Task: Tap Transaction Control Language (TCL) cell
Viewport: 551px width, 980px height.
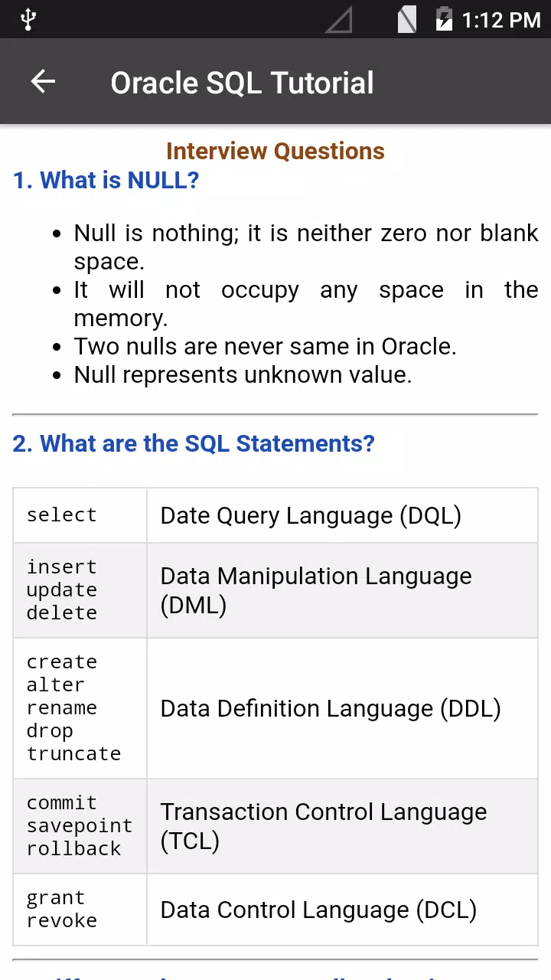Action: click(342, 826)
